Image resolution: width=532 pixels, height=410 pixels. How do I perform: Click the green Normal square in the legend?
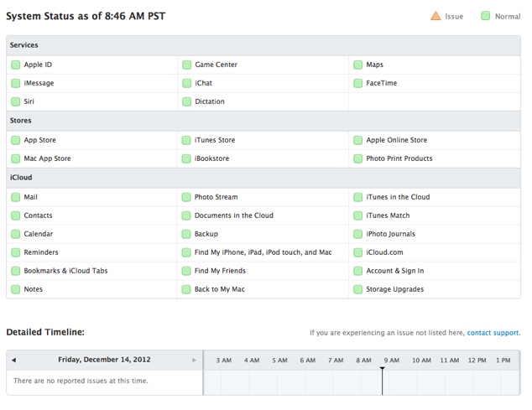(x=486, y=16)
